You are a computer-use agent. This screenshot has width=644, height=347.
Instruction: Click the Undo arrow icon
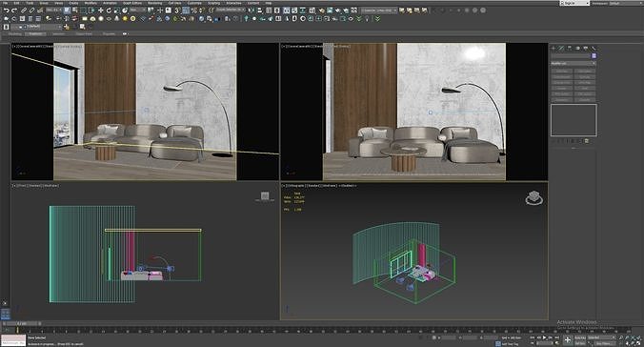click(x=7, y=10)
